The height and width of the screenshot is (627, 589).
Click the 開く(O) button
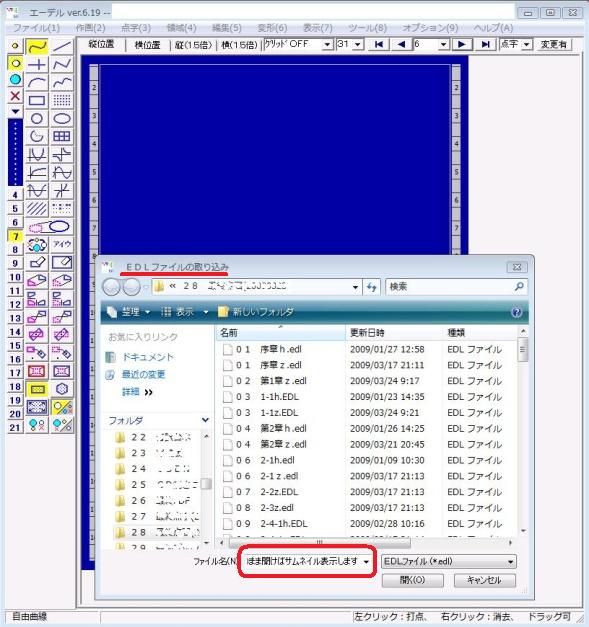(x=412, y=580)
